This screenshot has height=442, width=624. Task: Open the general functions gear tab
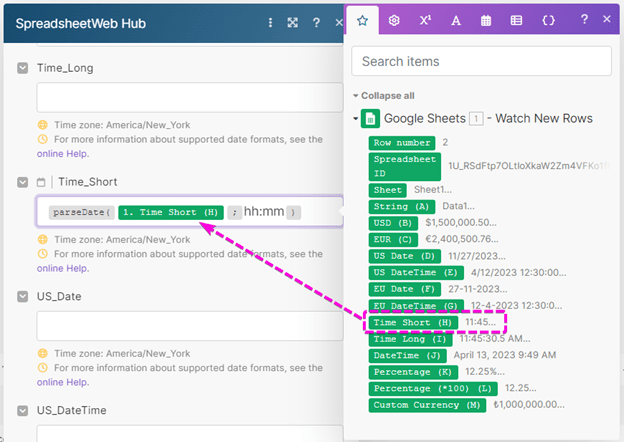pyautogui.click(x=394, y=20)
